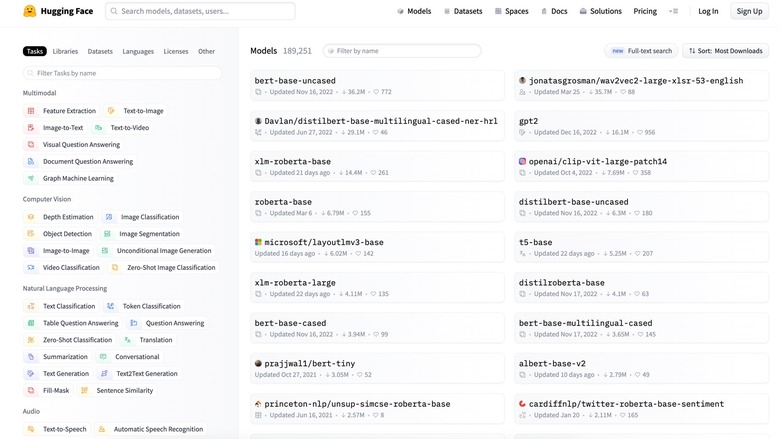The image size is (780, 439).
Task: Focus the main search models field
Action: 200,11
